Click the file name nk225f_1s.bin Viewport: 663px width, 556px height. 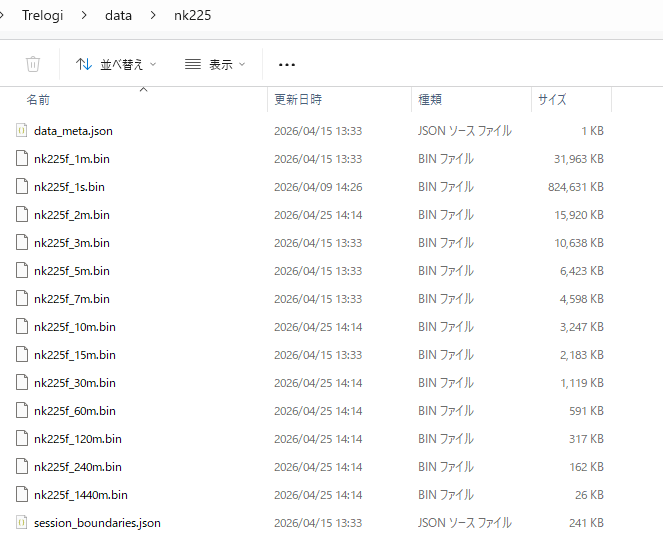(69, 187)
